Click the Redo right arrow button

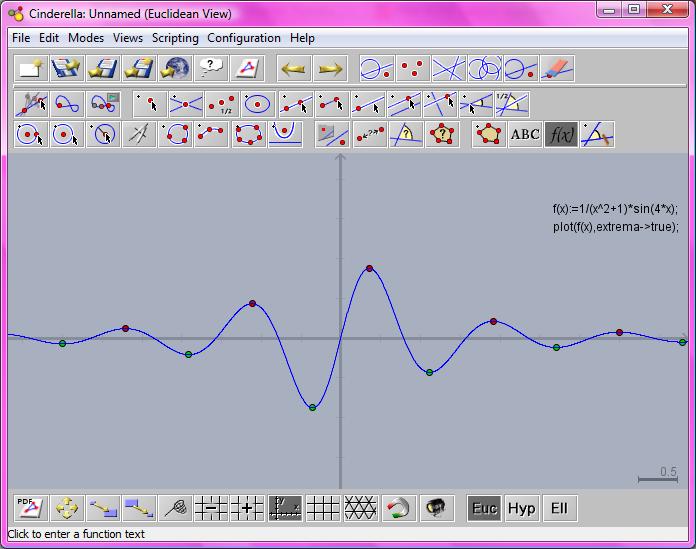[330, 69]
